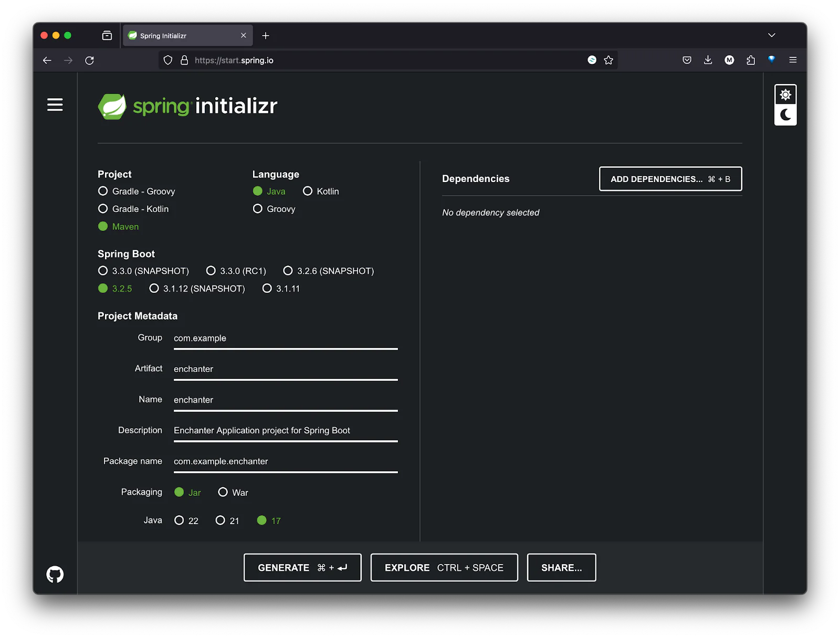
Task: Click the Group input field
Action: 286,338
